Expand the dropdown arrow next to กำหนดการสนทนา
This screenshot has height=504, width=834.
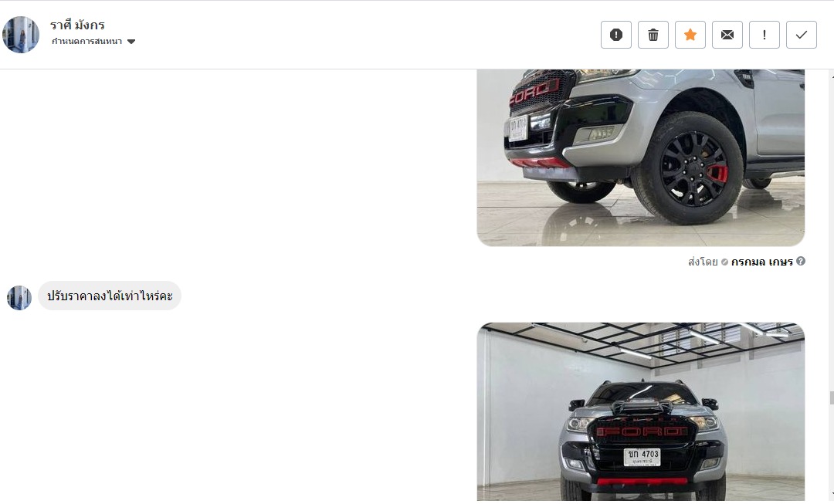coord(131,42)
